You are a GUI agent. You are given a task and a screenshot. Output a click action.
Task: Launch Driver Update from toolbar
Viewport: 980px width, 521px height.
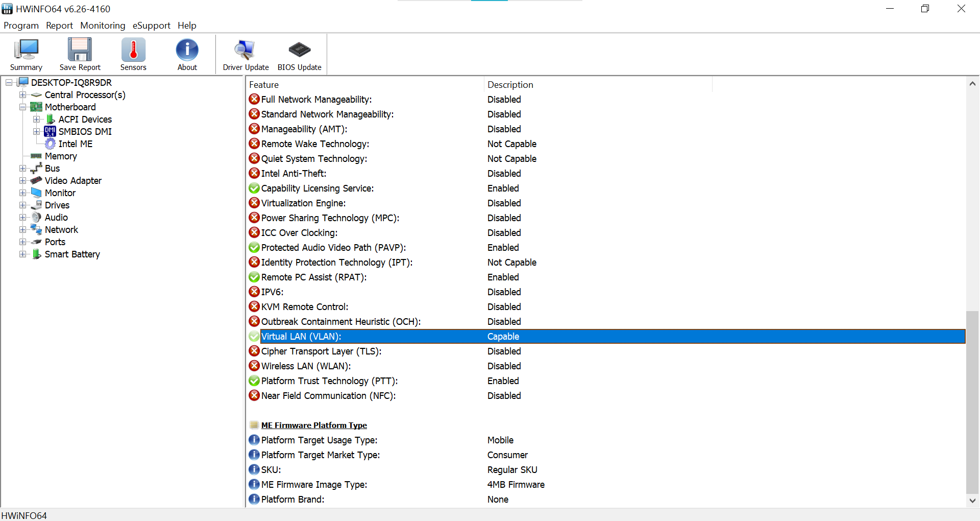[246, 55]
